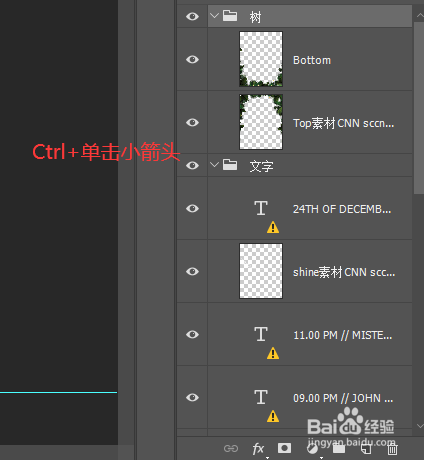
Task: Select the shine素材 CNN scc... layer name
Action: (x=344, y=272)
